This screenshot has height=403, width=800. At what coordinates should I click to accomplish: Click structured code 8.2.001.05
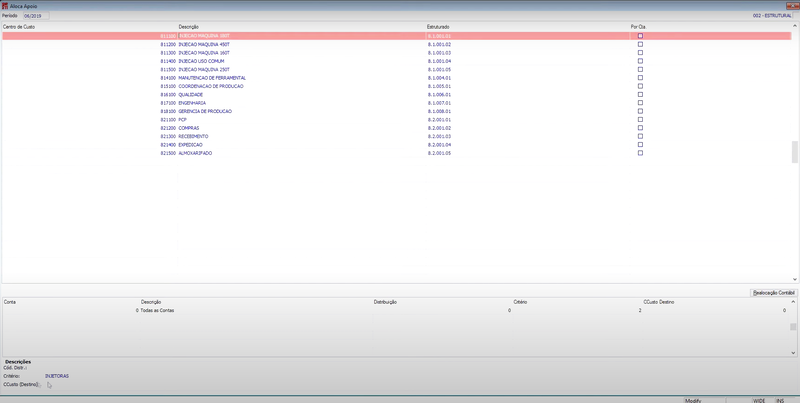click(439, 153)
